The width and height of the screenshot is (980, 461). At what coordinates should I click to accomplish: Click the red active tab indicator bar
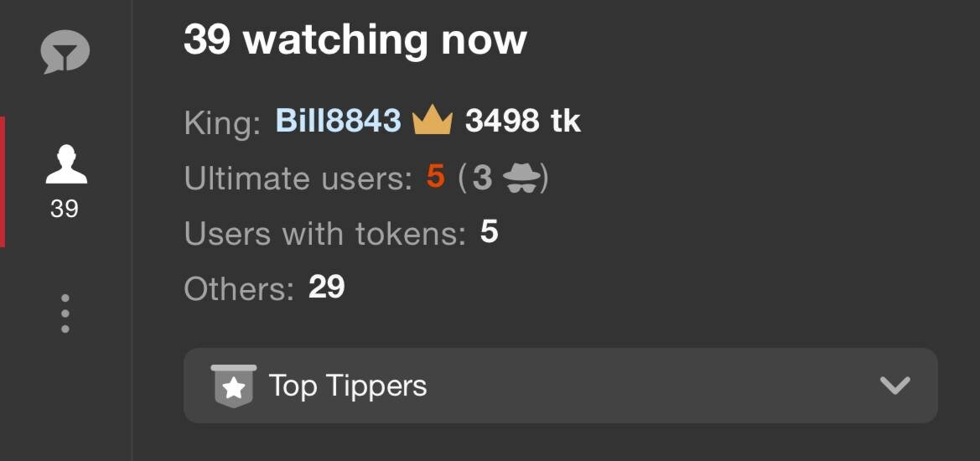(3, 182)
